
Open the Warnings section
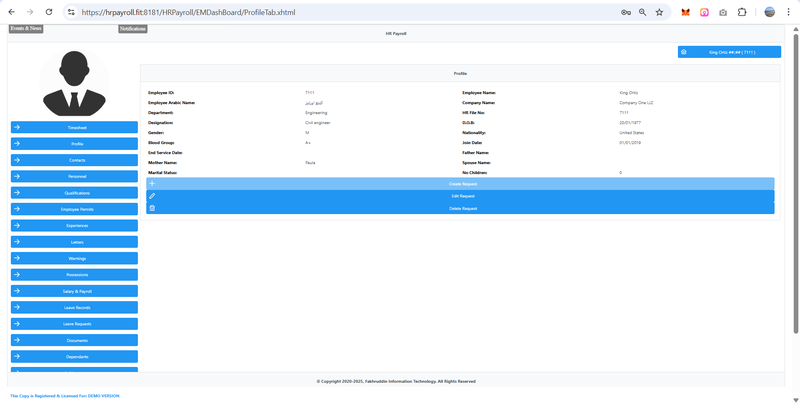pyautogui.click(x=74, y=258)
